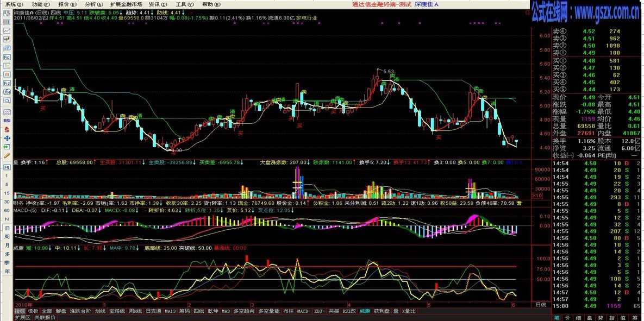Screen dimensions: 644x321
Task: Click the line trend chart sidebar icon
Action: (x=7, y=31)
